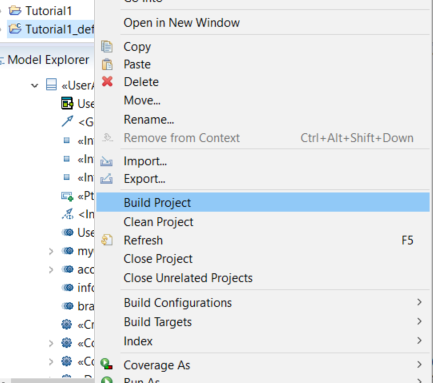Click the Paste clipboard icon

[107, 64]
